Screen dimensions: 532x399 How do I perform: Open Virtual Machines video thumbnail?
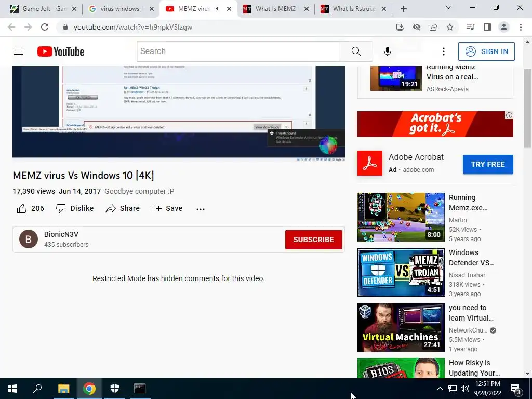[401, 327]
